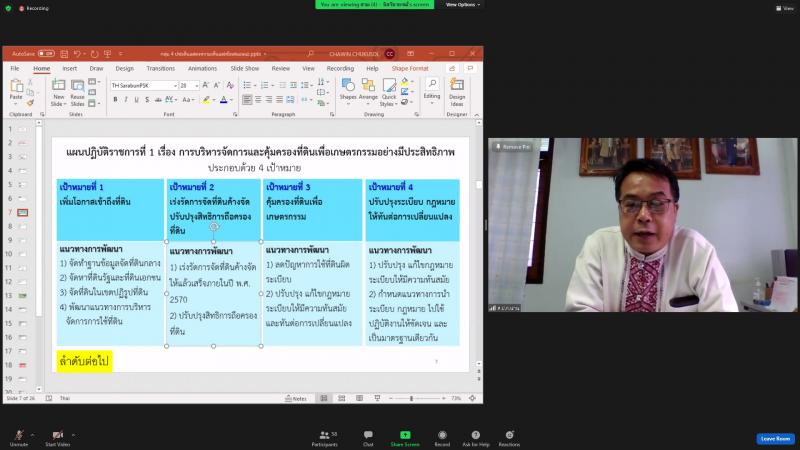Open bullets list dropdown arrow
800x450 pixels.
(255, 85)
